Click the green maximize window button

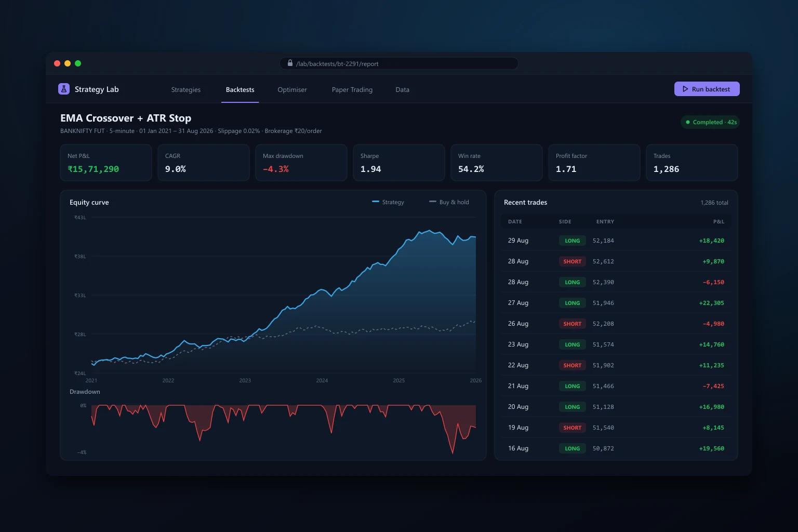click(78, 63)
